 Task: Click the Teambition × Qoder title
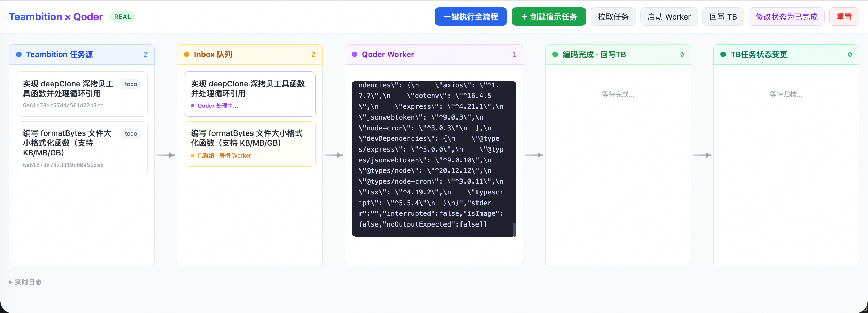56,17
